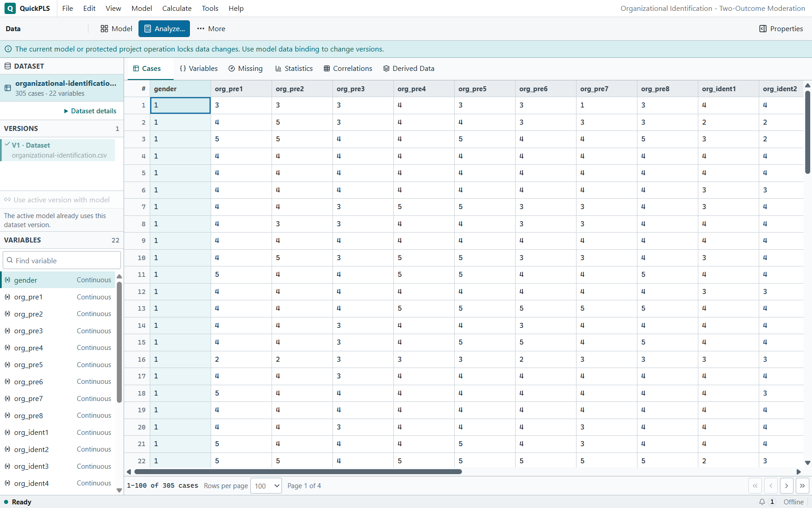Click the org_pre7 variable icon
Screen dimensions: 812x508
coord(8,398)
